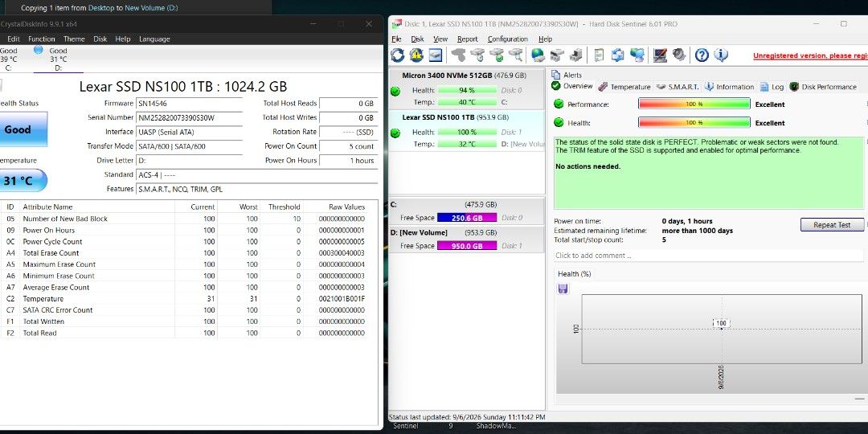This screenshot has width=868, height=434.
Task: Open the Report menu in Hard Disk Sentinel
Action: point(467,39)
